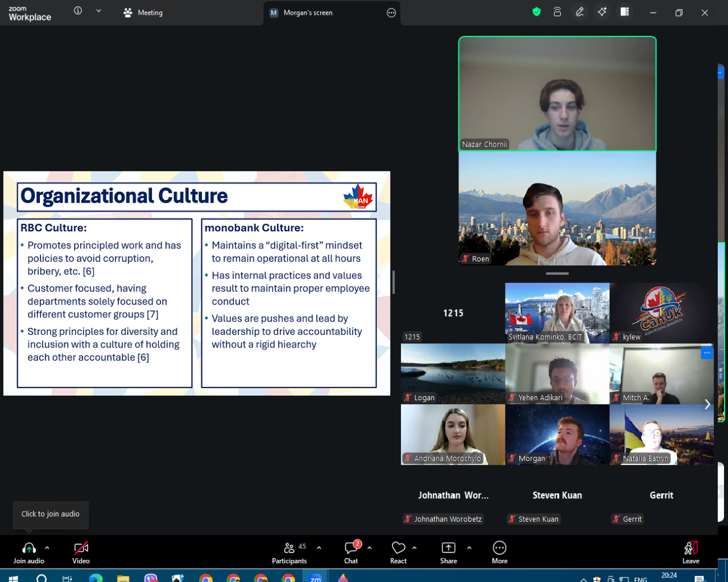This screenshot has width=728, height=582.
Task: Open the Participants list
Action: pos(289,552)
